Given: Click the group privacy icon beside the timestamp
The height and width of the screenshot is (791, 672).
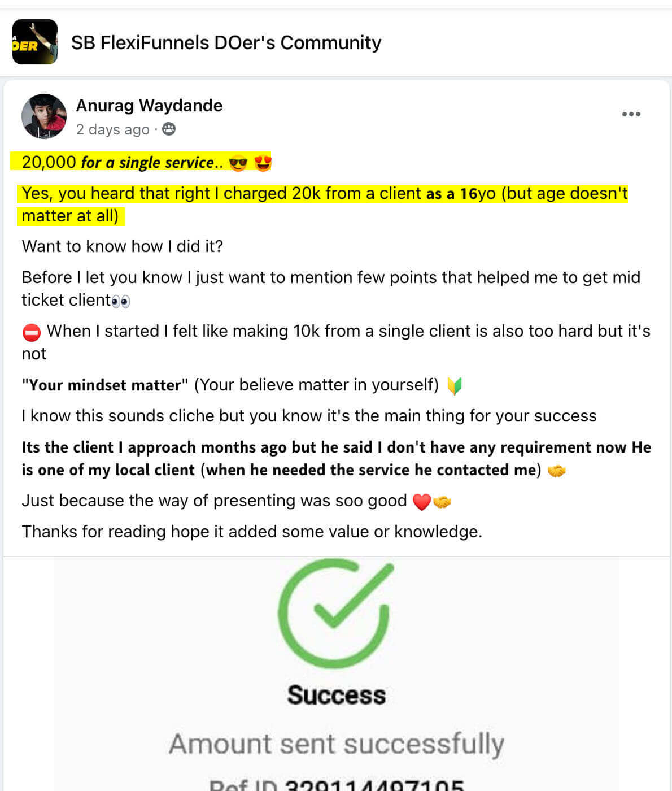Looking at the screenshot, I should 169,129.
